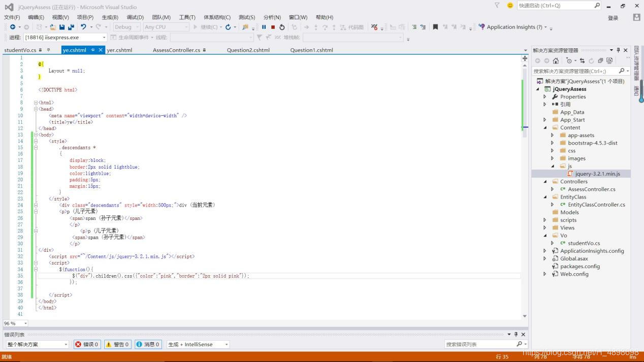Open the active files tab list dropdown
The image size is (644, 362).
(525, 50)
